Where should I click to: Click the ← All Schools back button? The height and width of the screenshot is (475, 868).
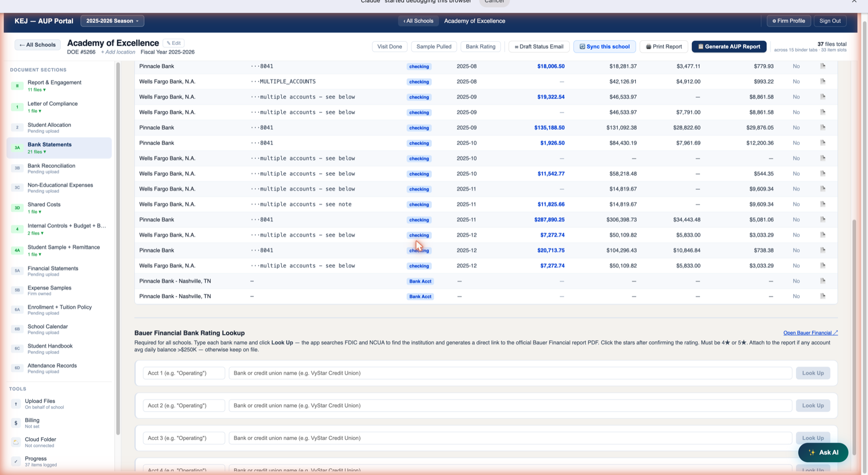click(x=37, y=45)
